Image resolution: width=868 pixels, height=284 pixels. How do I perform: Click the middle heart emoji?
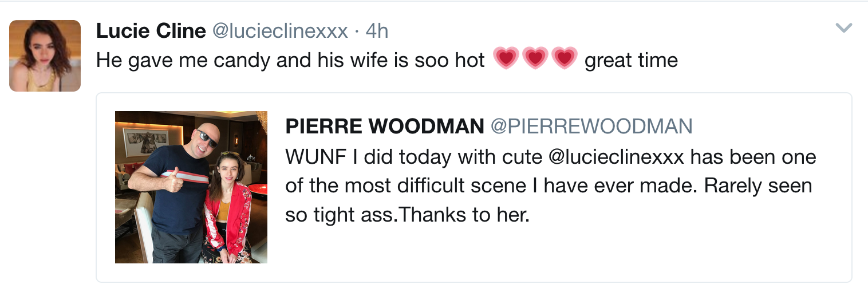pos(535,59)
